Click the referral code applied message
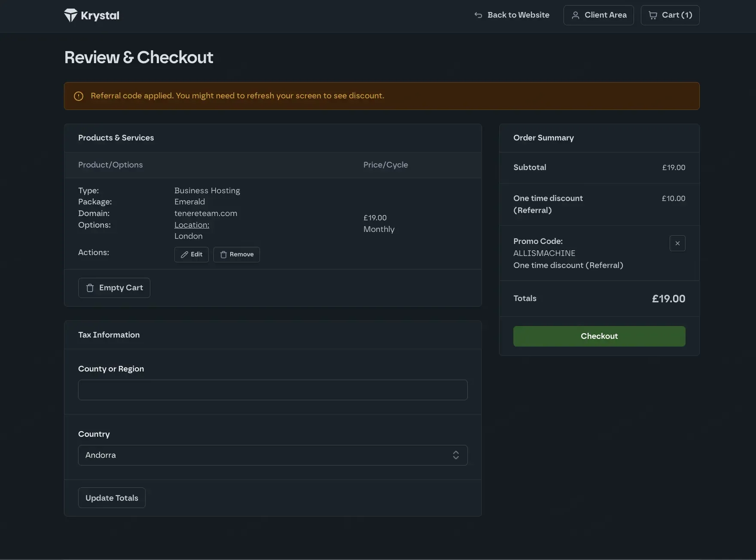 pyautogui.click(x=238, y=96)
